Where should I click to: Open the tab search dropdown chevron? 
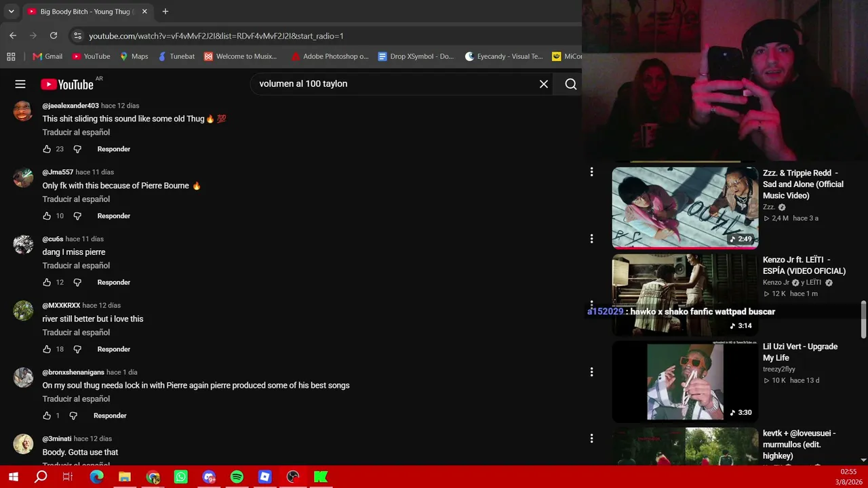pos(11,12)
